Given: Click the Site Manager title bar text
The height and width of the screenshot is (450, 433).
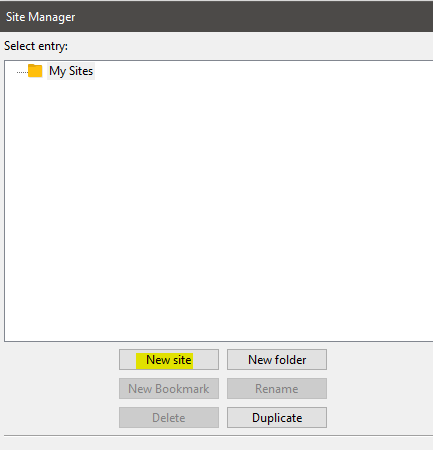Looking at the screenshot, I should coord(41,17).
